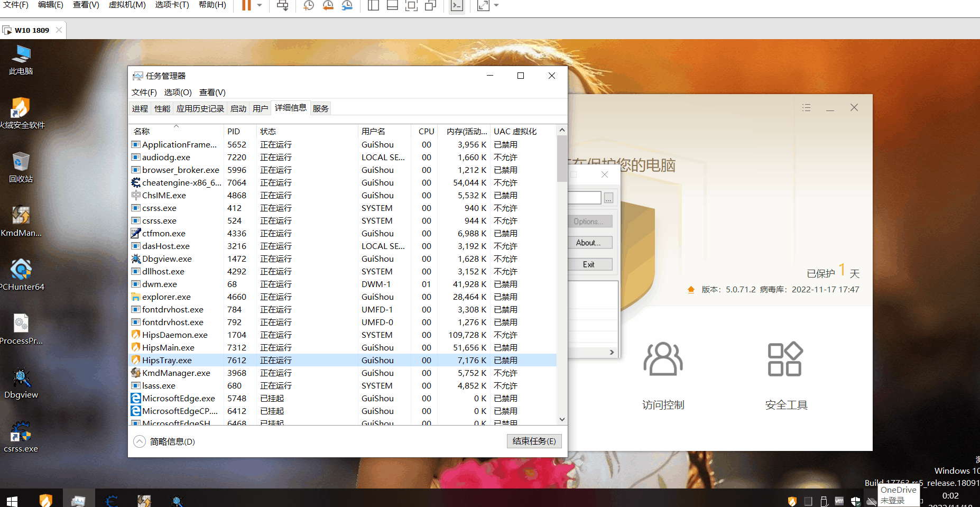The height and width of the screenshot is (507, 980).
Task: Enter full screen mode icon in VMware
Action: pyautogui.click(x=411, y=5)
